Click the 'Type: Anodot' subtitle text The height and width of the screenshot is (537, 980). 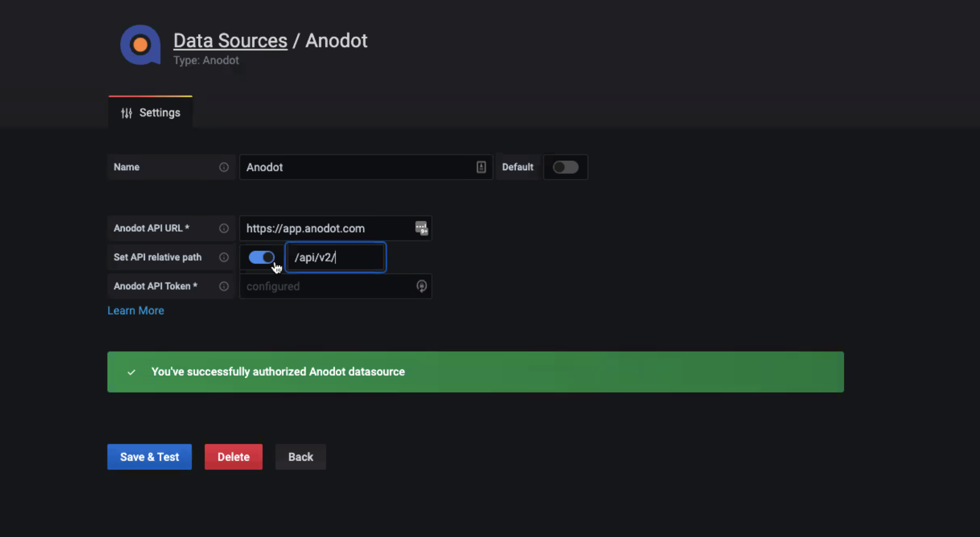(x=206, y=60)
